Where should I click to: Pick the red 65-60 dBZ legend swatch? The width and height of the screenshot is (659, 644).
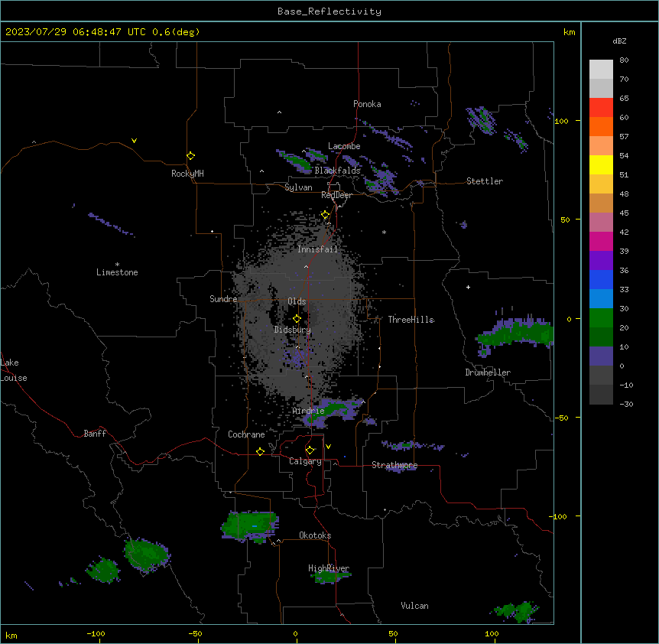601,108
